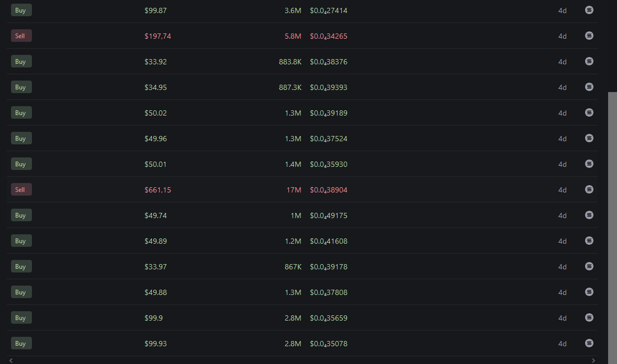Click the Solana icon beside the $661,15 sell
Image resolution: width=617 pixels, height=364 pixels.
click(589, 189)
